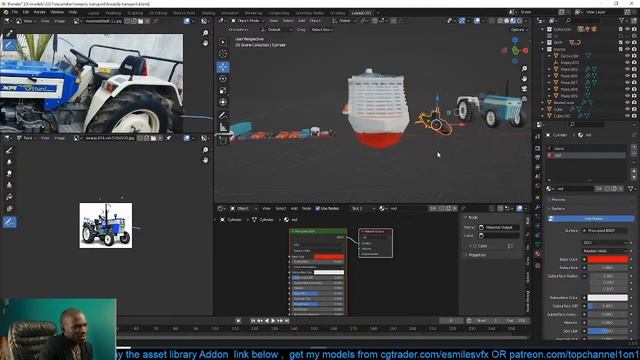Click the Material Output name field

point(499,227)
